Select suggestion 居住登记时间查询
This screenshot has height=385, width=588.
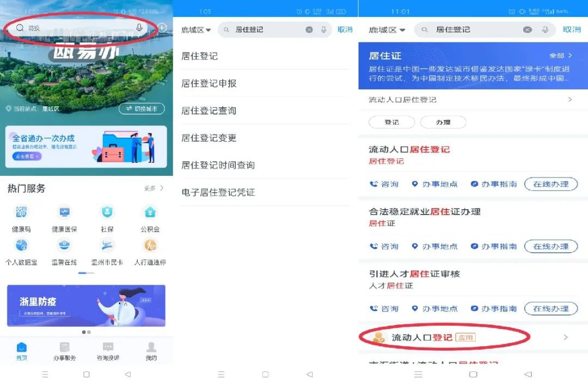pos(265,165)
